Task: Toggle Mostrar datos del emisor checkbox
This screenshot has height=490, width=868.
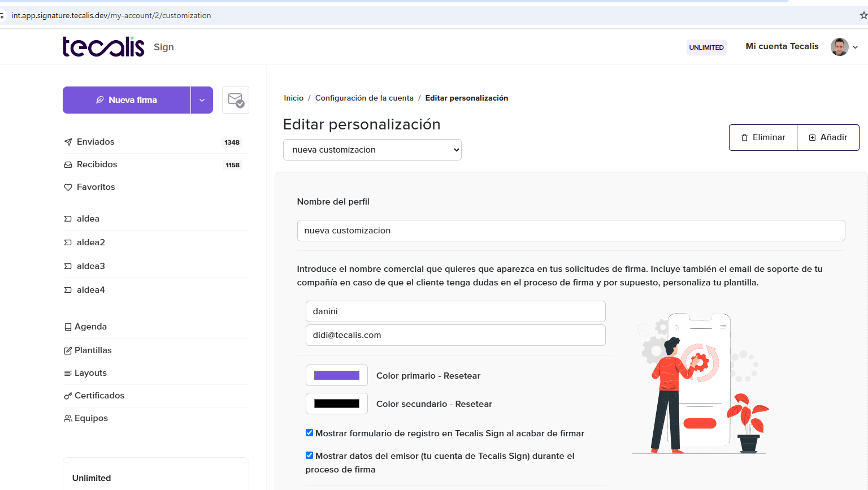Action: [309, 456]
